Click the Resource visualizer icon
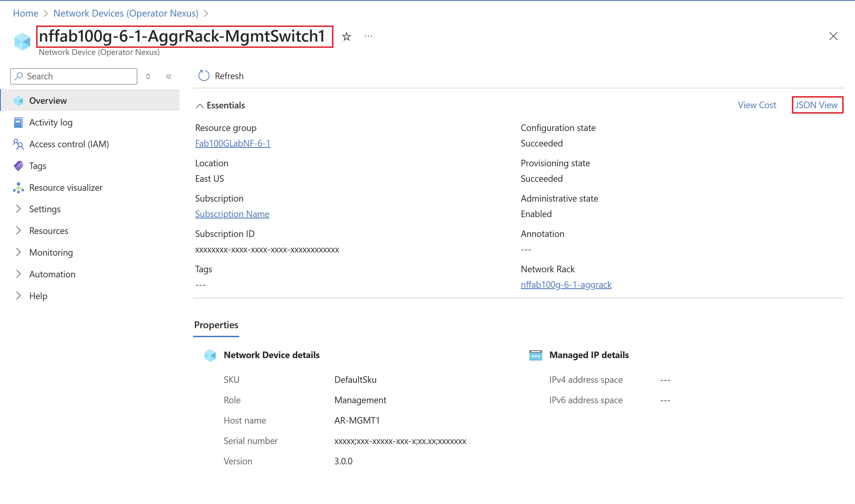855x504 pixels. (18, 187)
